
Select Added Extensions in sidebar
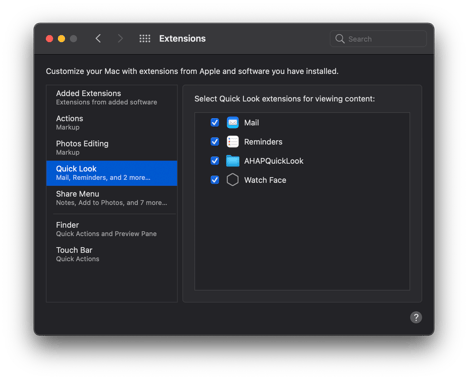coord(112,97)
